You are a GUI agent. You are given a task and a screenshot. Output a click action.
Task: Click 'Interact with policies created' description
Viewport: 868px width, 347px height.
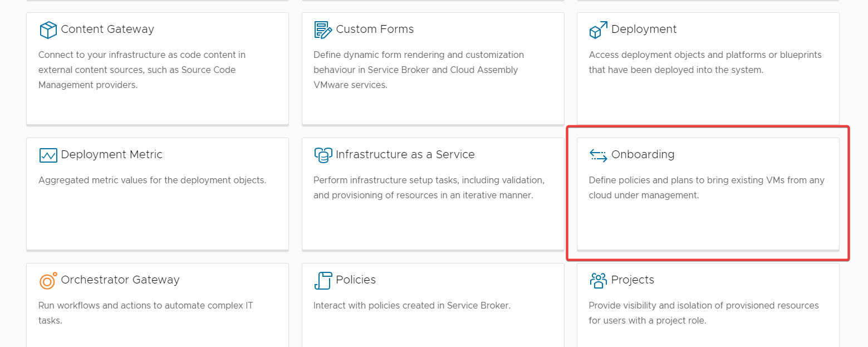[x=412, y=305]
